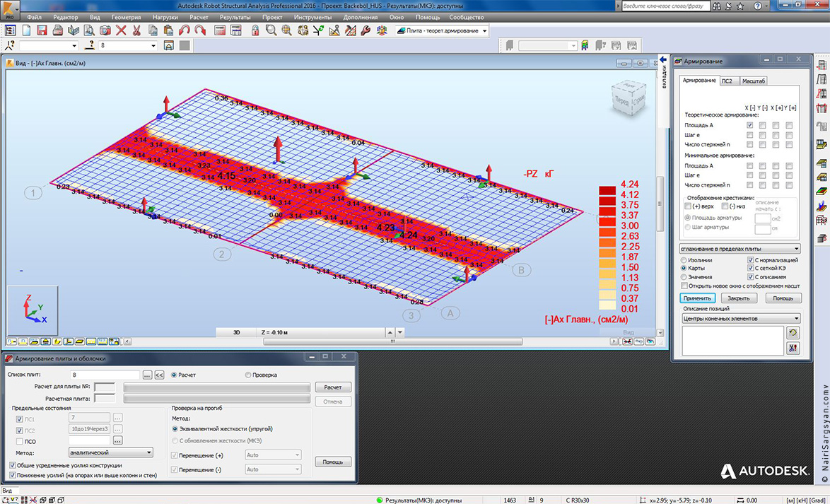The image size is (830, 504).
Task: Click the house-shaped view icon below 3D view
Action: coord(46,341)
